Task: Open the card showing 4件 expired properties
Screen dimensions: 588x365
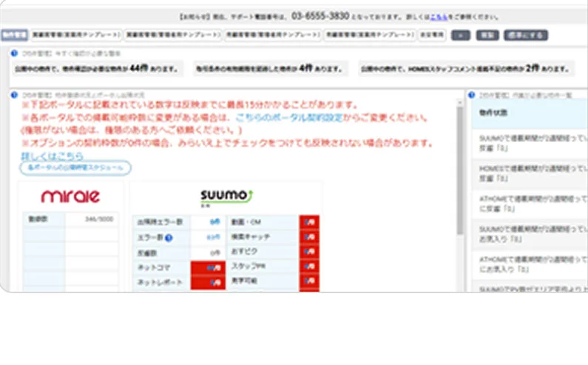Action: [x=271, y=69]
